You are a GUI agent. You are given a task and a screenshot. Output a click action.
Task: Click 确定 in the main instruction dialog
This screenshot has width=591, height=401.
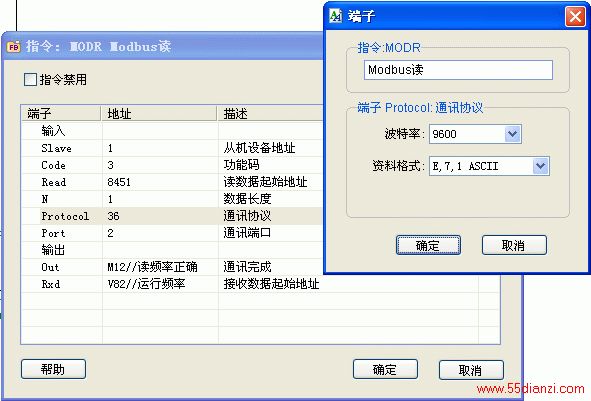tap(385, 369)
